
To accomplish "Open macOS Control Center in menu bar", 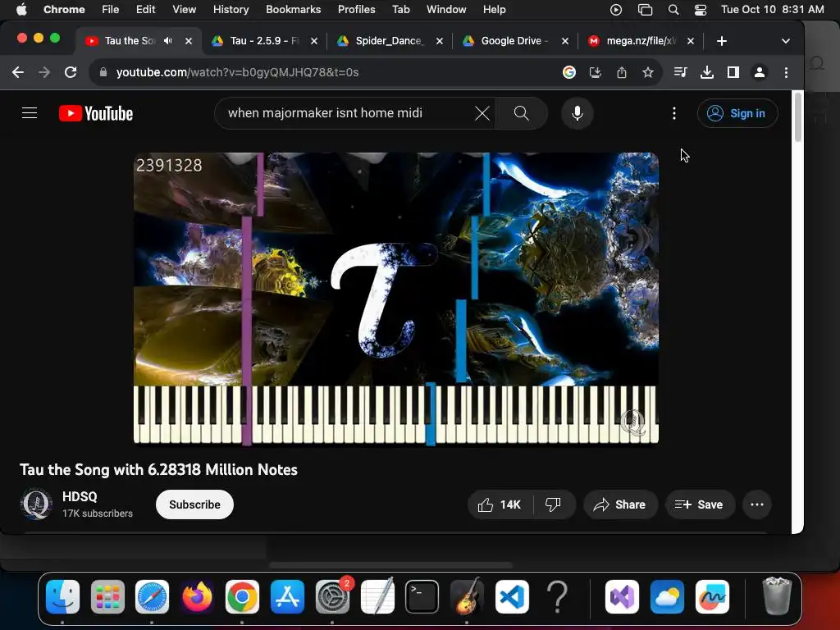I will [x=701, y=9].
